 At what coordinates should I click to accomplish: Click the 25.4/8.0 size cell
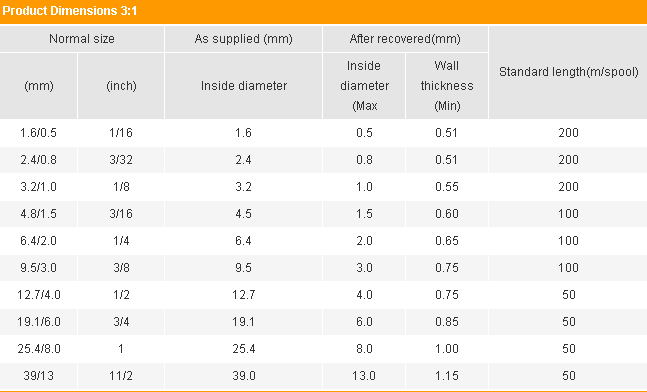pos(38,349)
